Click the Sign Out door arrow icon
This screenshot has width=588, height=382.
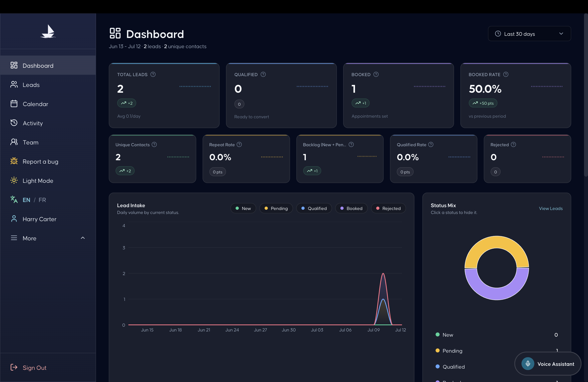14,367
